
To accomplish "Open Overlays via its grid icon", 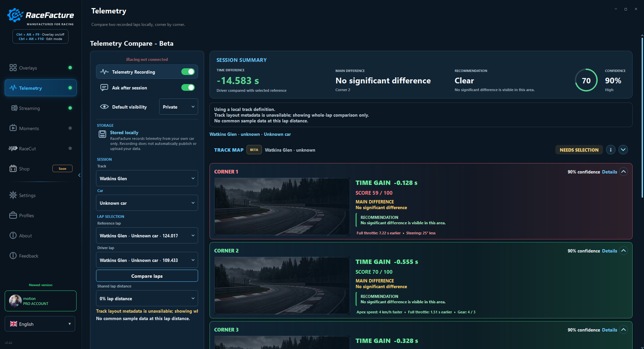I will (13, 68).
